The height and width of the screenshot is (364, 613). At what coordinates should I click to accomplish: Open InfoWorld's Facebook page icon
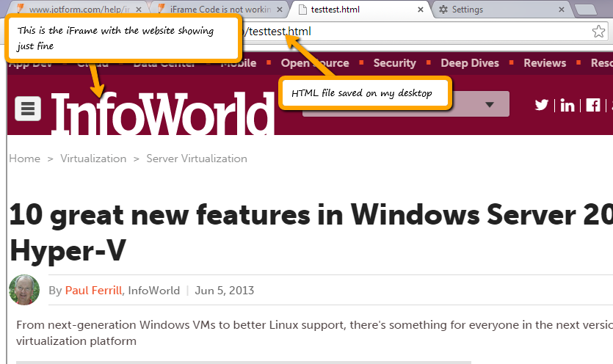[x=593, y=105]
